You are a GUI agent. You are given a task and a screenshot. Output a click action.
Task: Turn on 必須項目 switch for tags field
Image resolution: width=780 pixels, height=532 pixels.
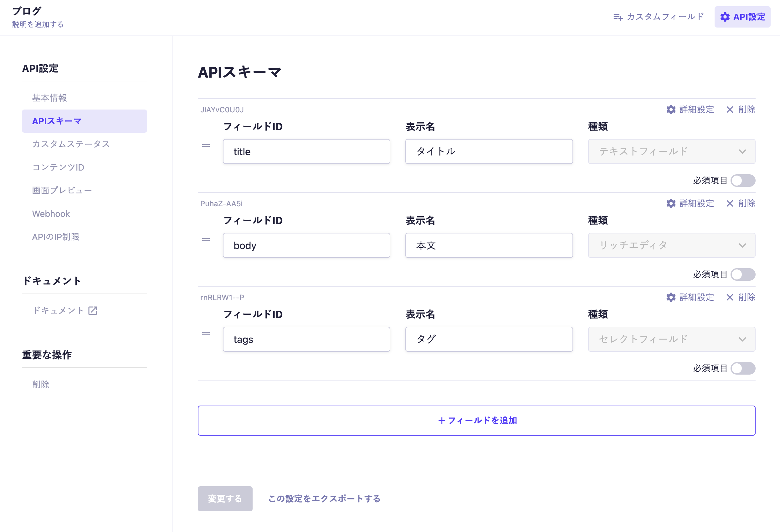coord(743,369)
